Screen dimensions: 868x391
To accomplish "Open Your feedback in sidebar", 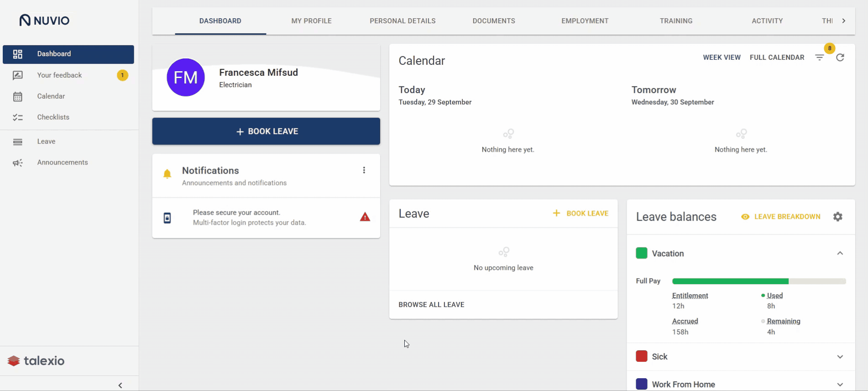I will pyautogui.click(x=68, y=75).
